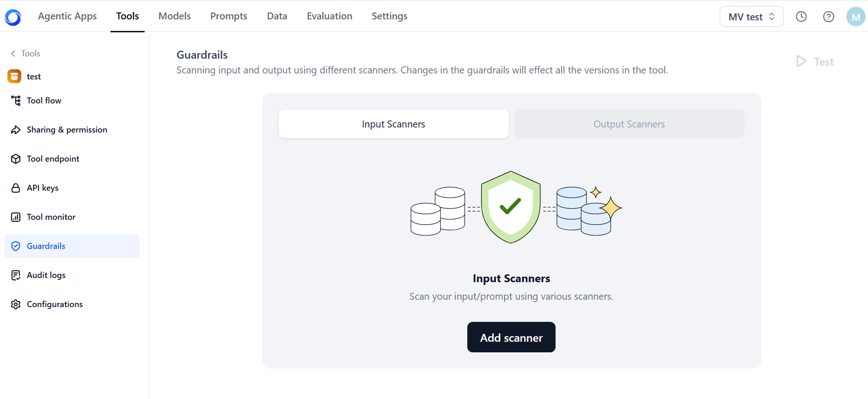Click the Test button label
The image size is (868, 399).
click(824, 62)
